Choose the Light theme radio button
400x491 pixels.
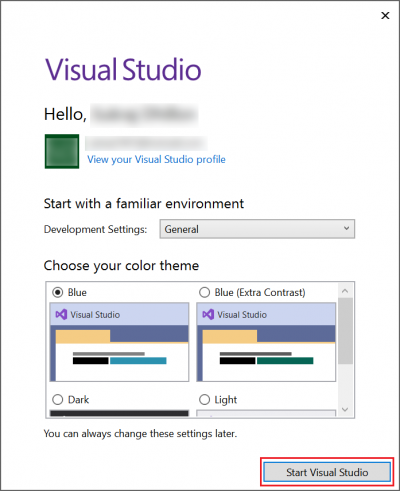[204, 399]
